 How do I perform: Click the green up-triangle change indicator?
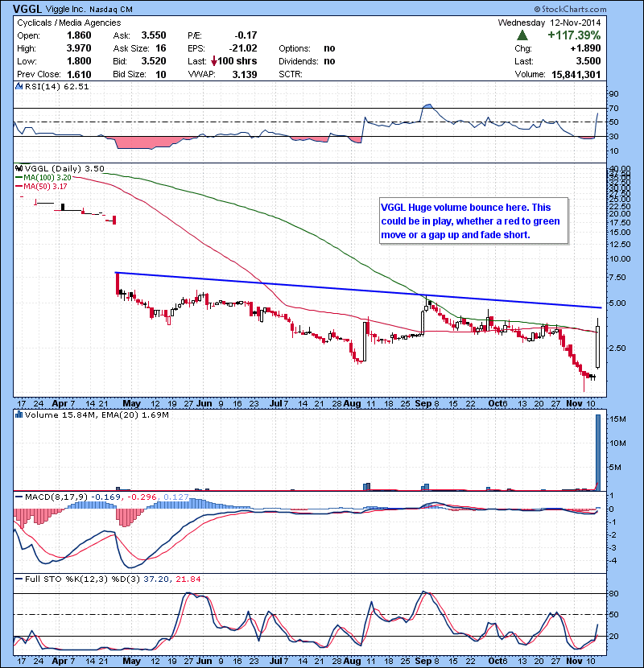pyautogui.click(x=522, y=35)
